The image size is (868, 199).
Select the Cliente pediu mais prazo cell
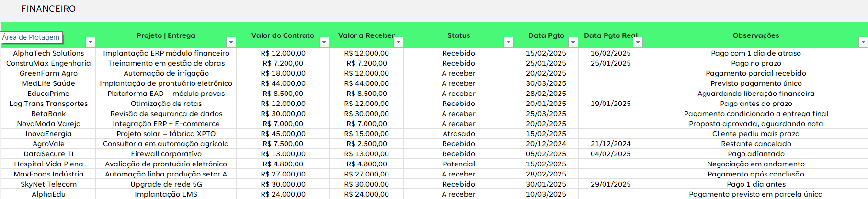pos(755,134)
